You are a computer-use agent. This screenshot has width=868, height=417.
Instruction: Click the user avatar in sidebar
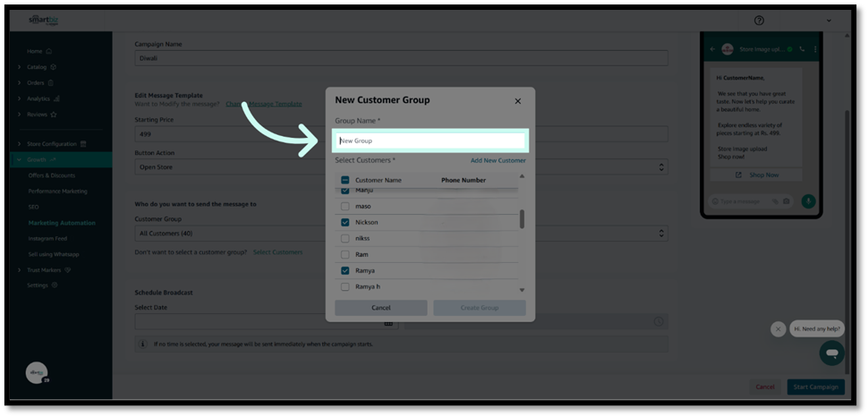[37, 373]
